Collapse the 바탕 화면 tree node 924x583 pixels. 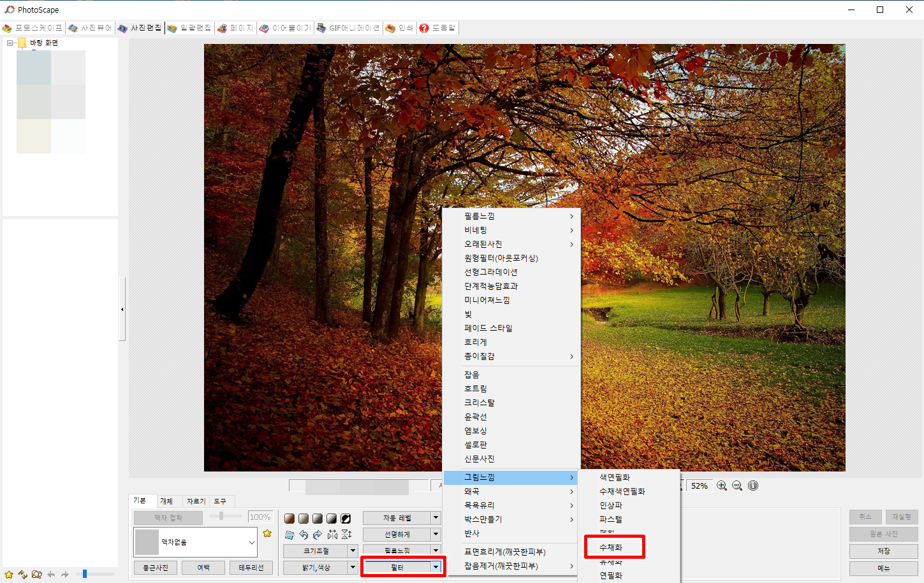click(10, 43)
